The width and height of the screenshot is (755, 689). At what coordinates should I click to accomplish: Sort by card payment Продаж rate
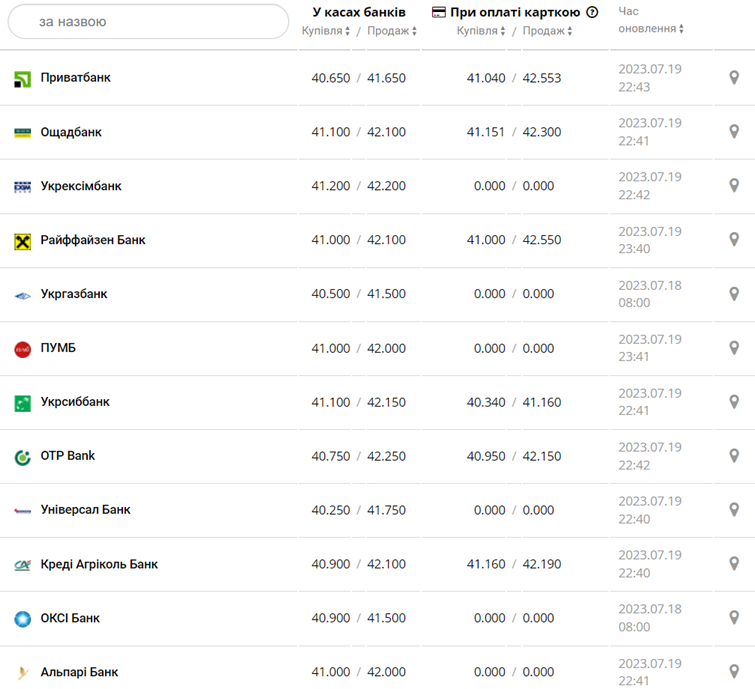point(547,31)
